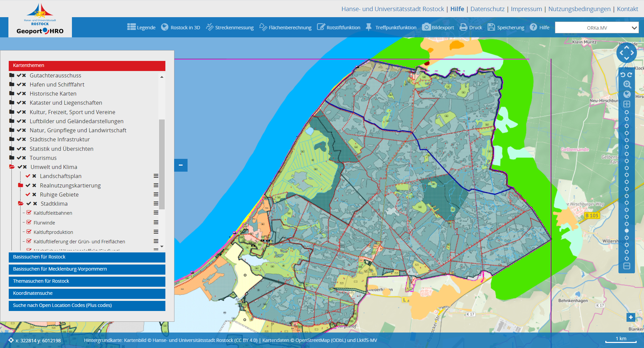Open the Legende toolbar item
The image size is (644, 348).
(x=141, y=27)
